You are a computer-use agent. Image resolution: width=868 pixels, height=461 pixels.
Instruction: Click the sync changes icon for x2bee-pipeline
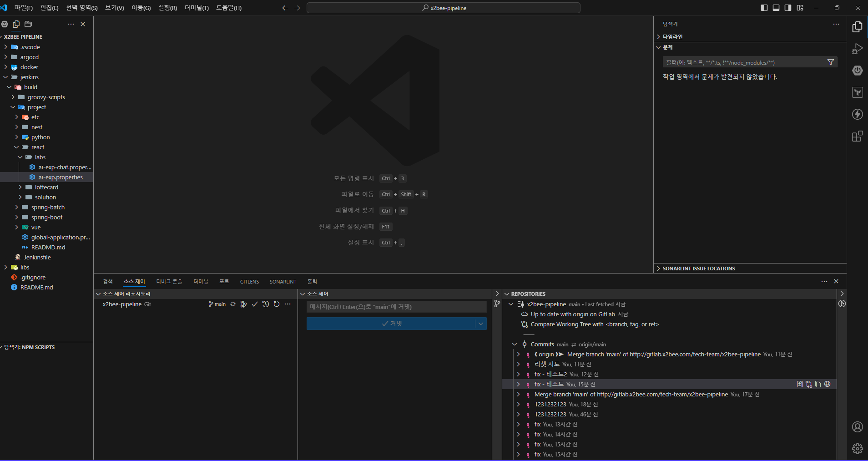233,304
